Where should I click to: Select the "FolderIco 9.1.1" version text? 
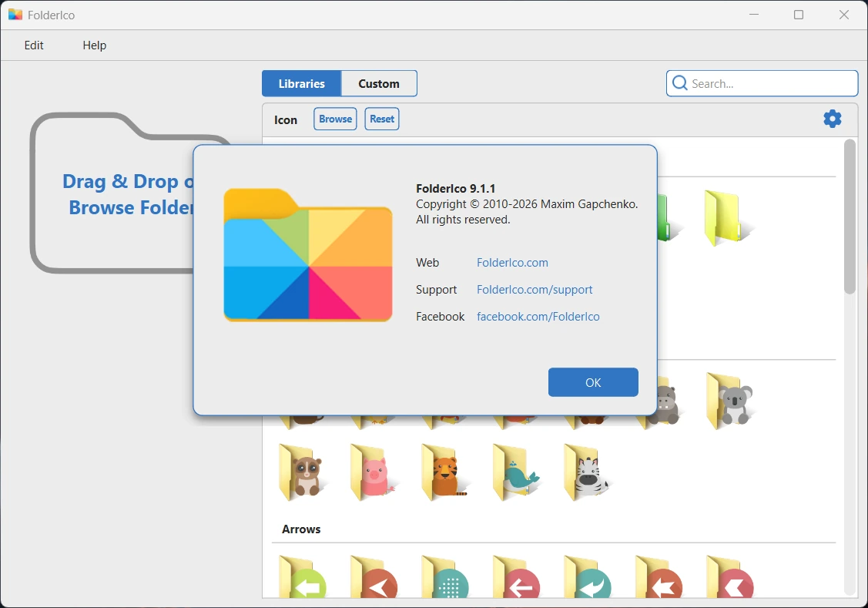click(456, 188)
